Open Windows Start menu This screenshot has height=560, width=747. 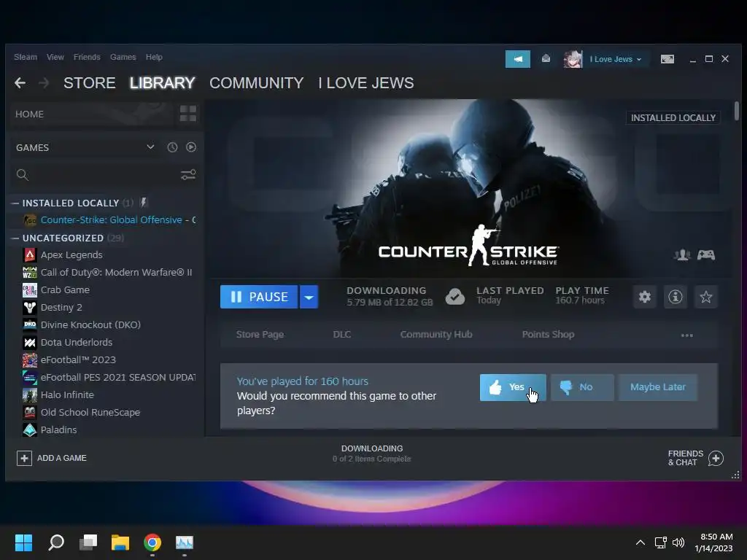pos(23,542)
